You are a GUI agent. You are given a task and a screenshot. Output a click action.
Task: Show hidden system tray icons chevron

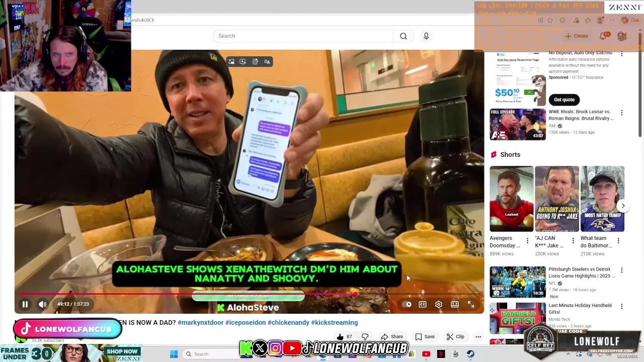pos(568,354)
